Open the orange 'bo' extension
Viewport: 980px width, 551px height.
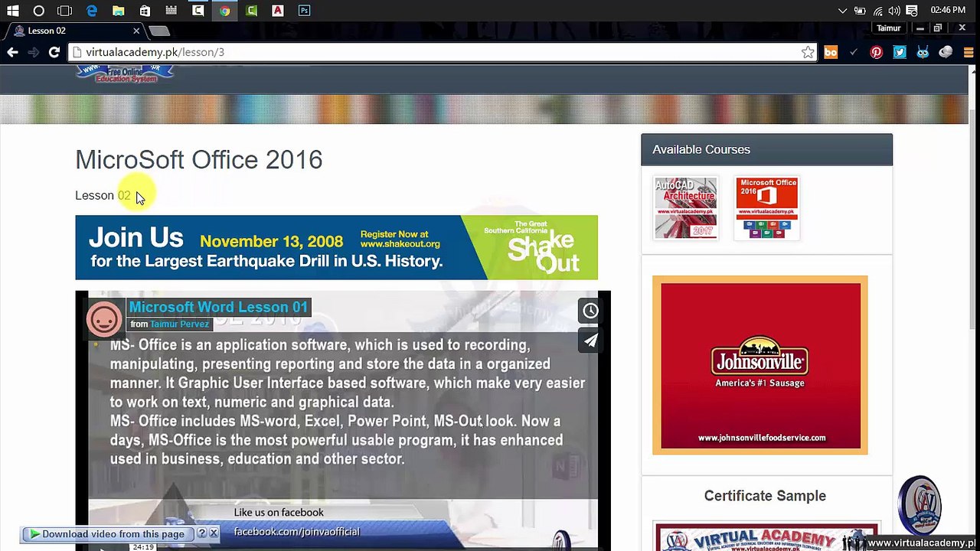831,52
